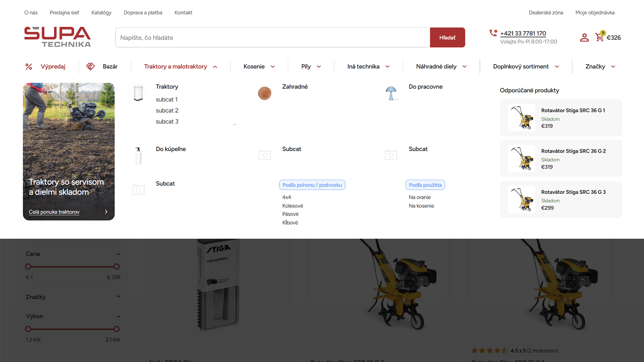This screenshot has height=362, width=644.
Task: Focus the search input field
Action: point(273,38)
